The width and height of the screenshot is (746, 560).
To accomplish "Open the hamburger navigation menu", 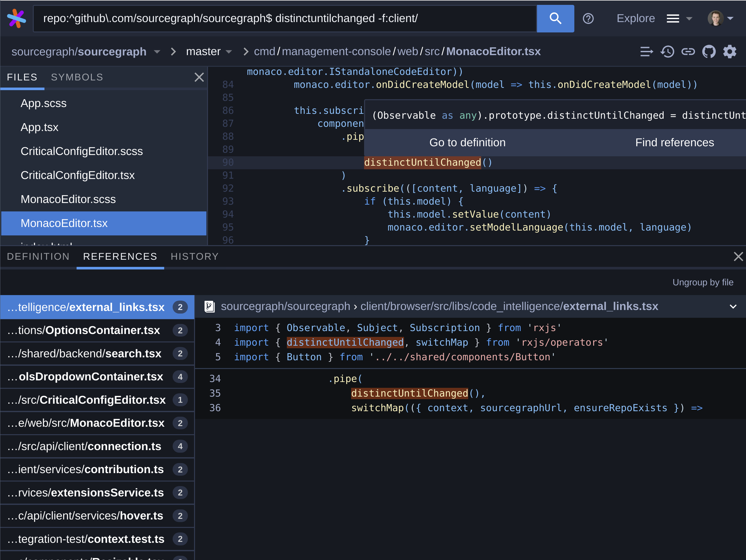I will click(x=679, y=18).
